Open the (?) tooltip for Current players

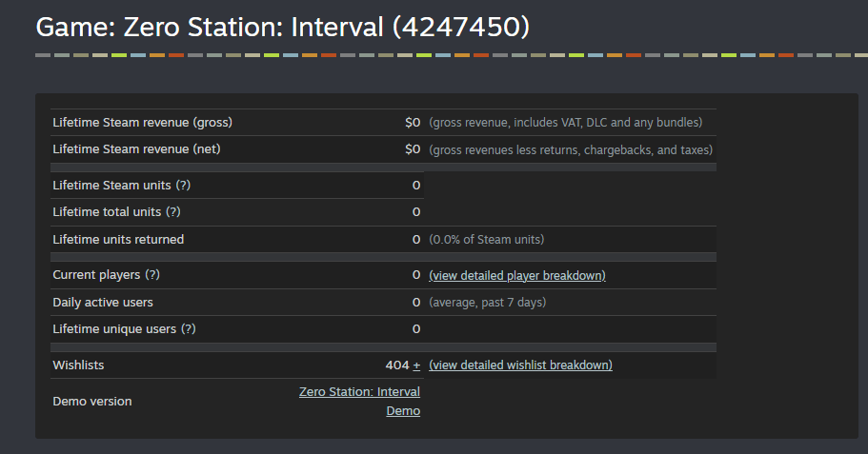[152, 275]
